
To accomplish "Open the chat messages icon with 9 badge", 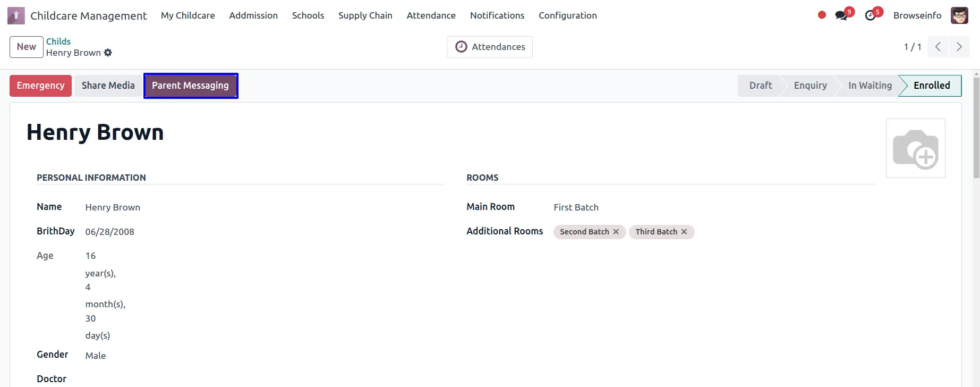I will coord(841,15).
